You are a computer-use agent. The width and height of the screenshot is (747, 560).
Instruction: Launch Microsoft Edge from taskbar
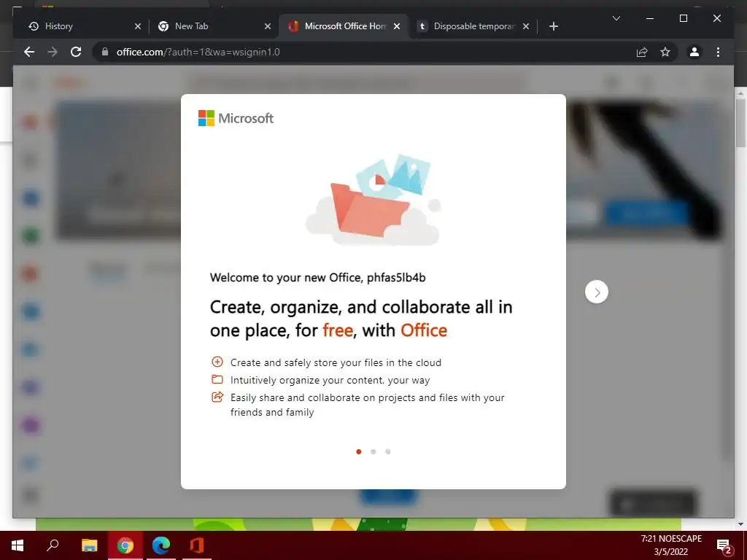pyautogui.click(x=161, y=545)
